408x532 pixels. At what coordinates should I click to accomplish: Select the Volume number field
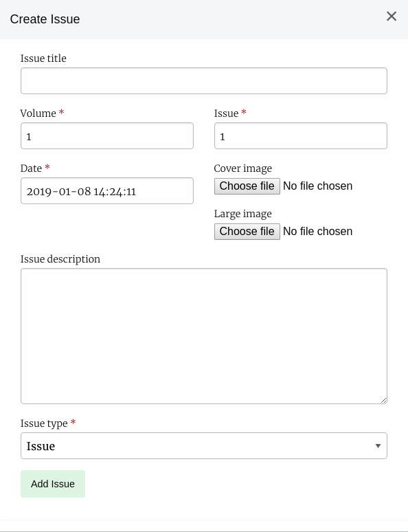point(107,135)
